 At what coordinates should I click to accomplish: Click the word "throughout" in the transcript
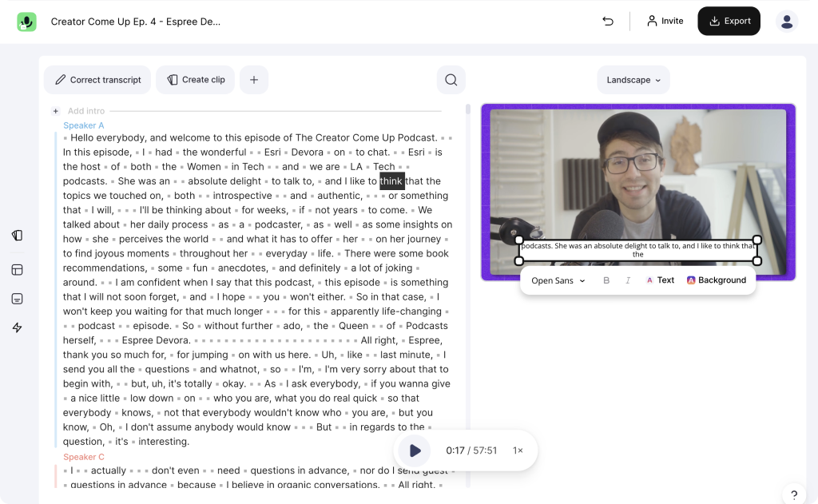(x=205, y=253)
